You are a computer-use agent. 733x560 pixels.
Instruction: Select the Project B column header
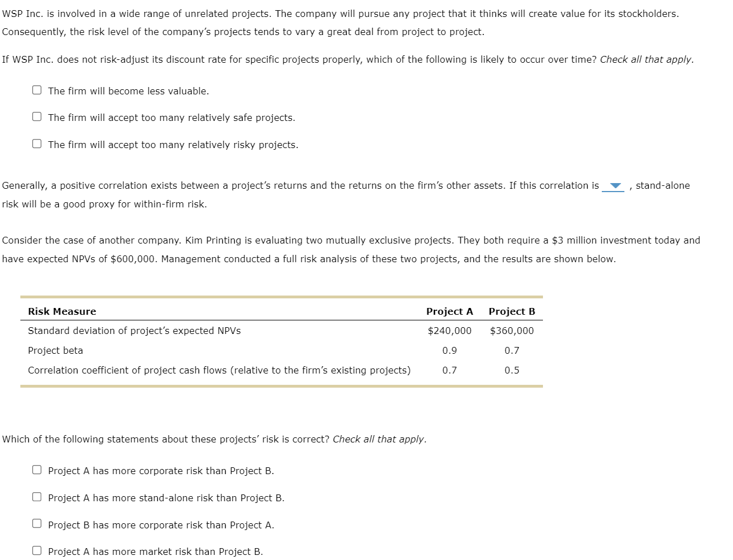(x=511, y=311)
